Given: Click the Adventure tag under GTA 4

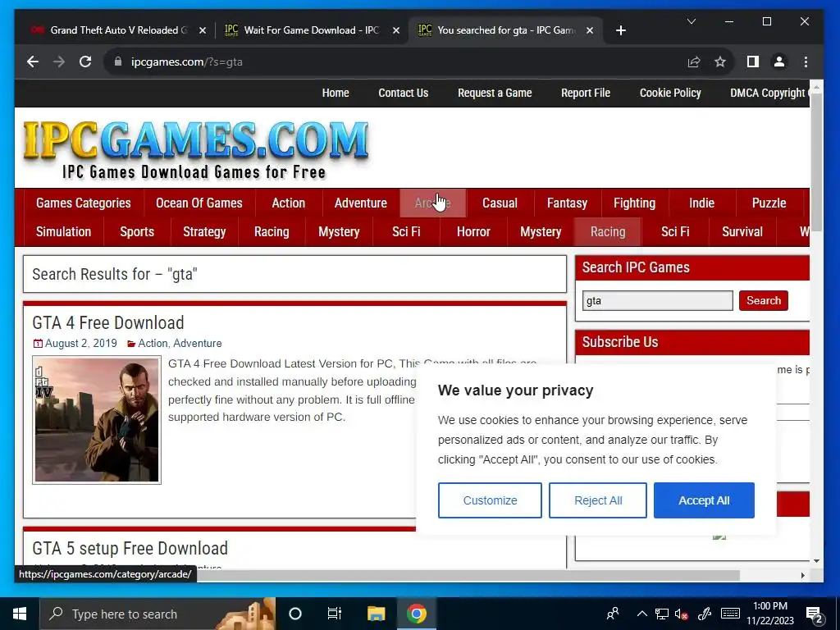Looking at the screenshot, I should pyautogui.click(x=198, y=344).
